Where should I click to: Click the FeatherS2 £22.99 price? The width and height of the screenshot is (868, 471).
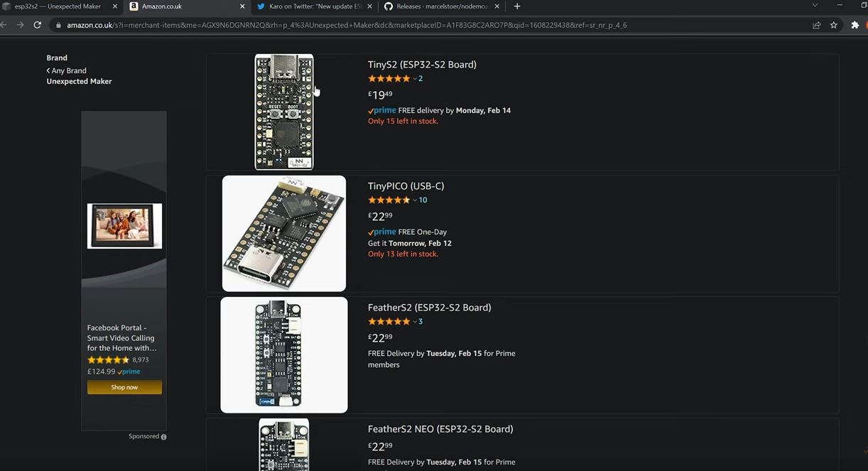tap(380, 337)
